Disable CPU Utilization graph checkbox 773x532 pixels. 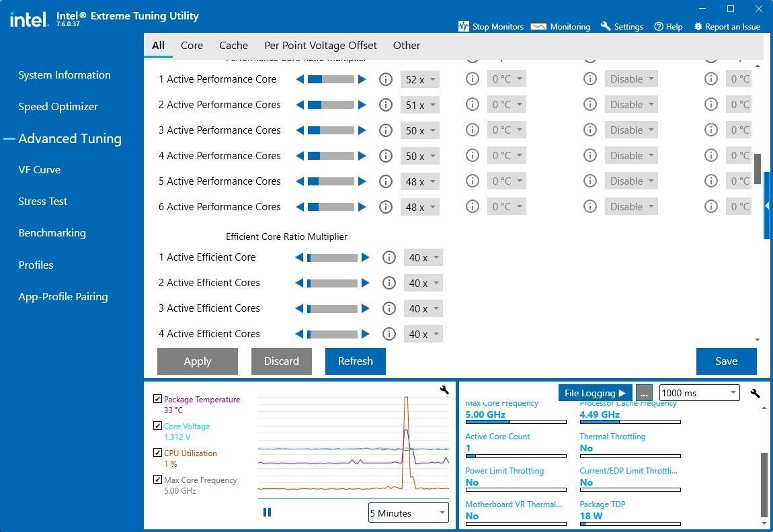[157, 453]
